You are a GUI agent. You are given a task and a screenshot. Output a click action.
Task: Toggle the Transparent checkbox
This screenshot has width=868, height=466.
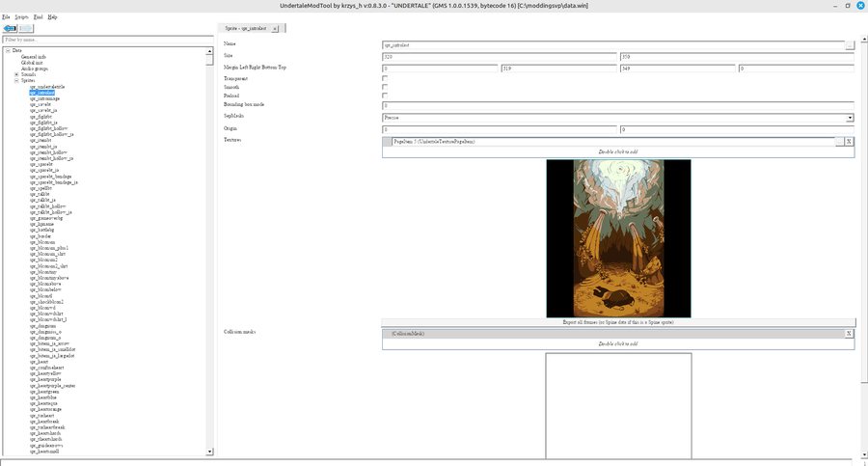pos(385,79)
